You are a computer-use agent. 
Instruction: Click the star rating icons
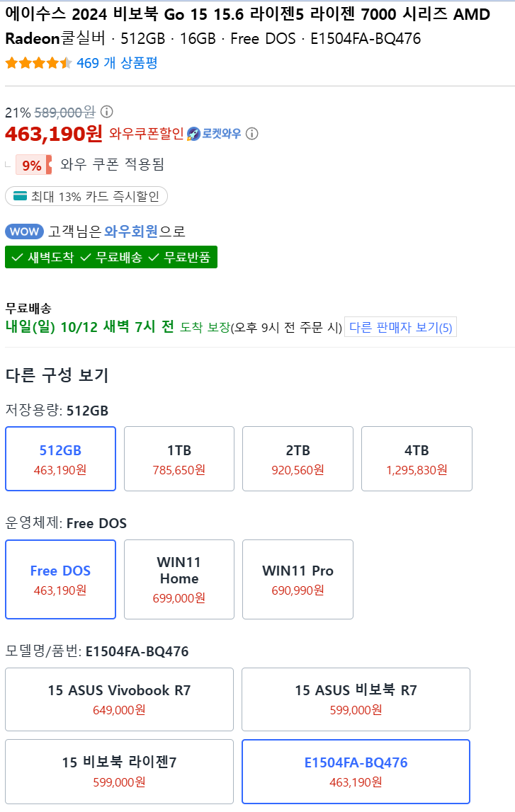coord(38,63)
